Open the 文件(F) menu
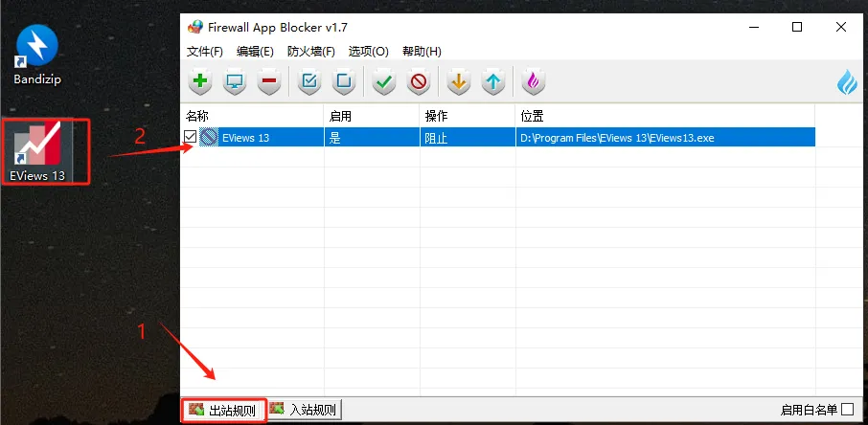Viewport: 868px width, 425px height. pos(205,52)
